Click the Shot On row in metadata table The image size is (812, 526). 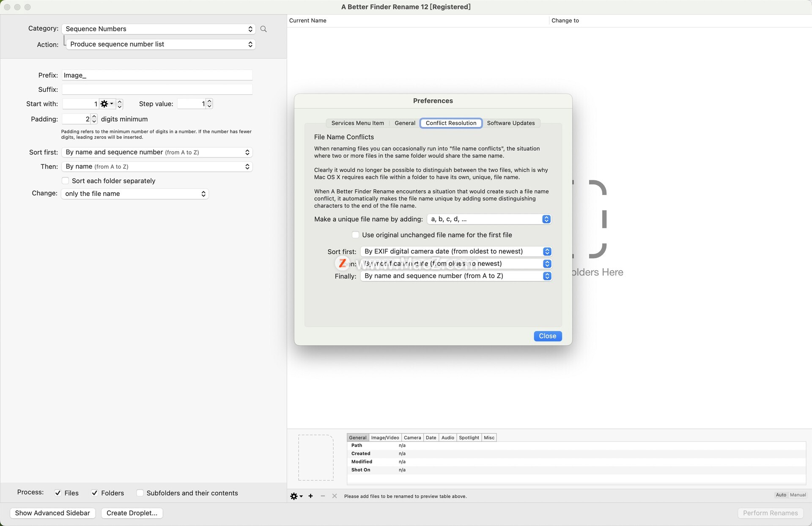click(576, 470)
